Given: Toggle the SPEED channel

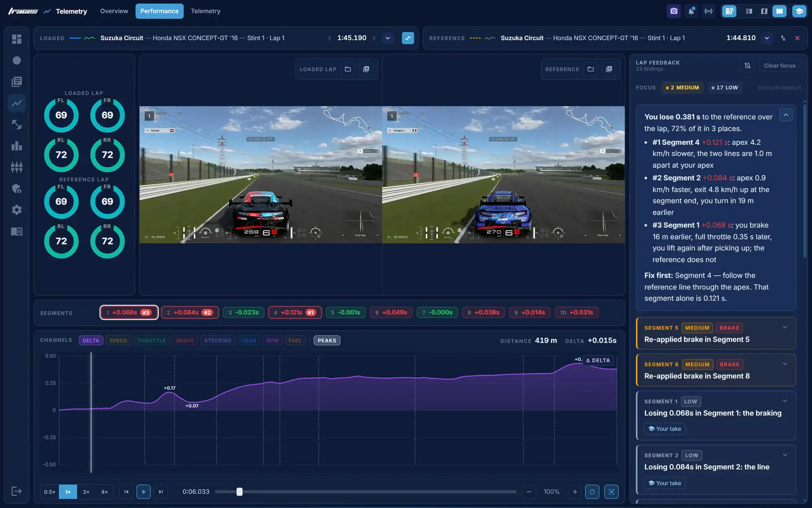Looking at the screenshot, I should pyautogui.click(x=118, y=341).
